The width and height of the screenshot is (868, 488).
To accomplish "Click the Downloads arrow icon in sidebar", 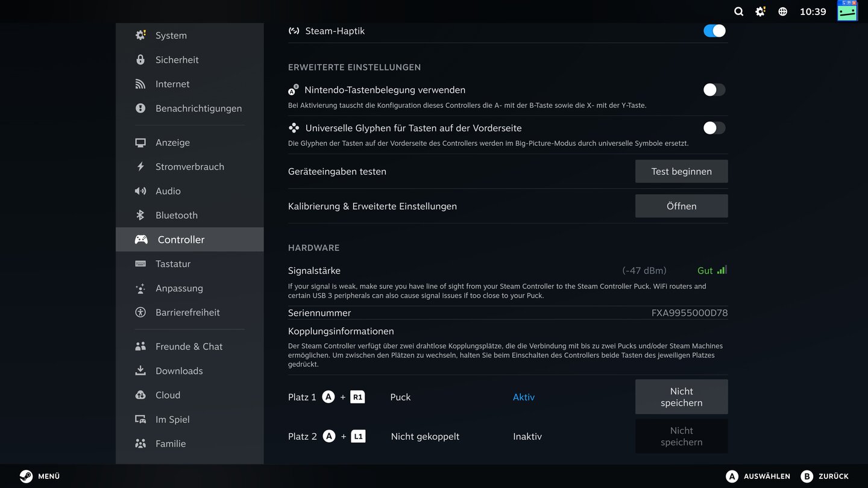I will (x=140, y=371).
